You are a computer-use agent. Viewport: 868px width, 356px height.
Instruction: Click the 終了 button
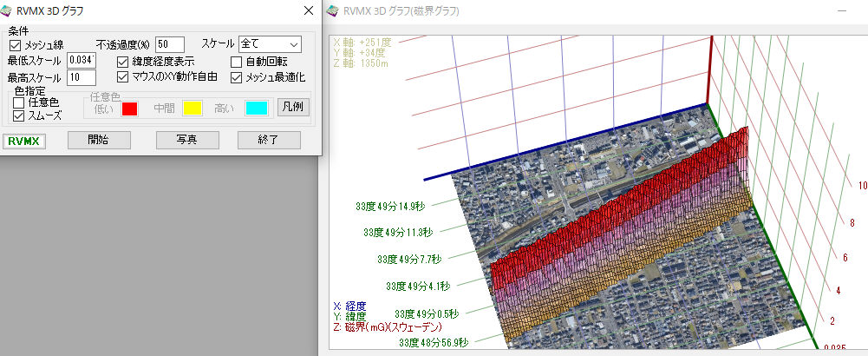click(x=269, y=141)
